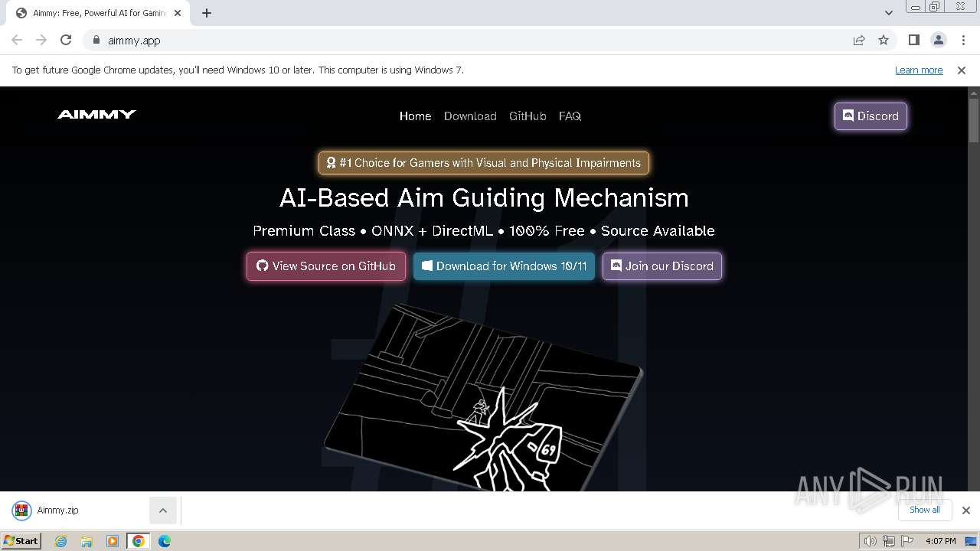Click Show all downloads

(x=925, y=510)
